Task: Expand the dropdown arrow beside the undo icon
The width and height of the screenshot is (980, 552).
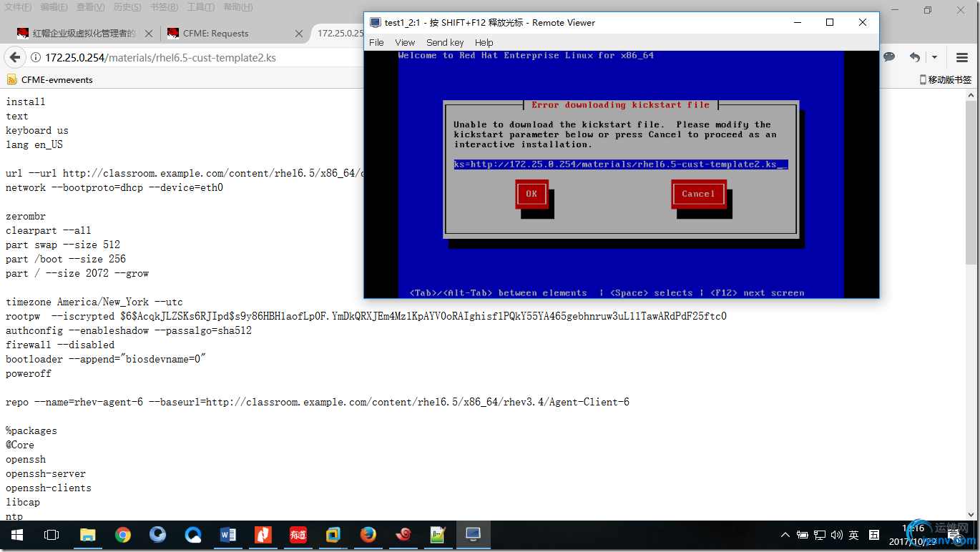Action: 934,57
